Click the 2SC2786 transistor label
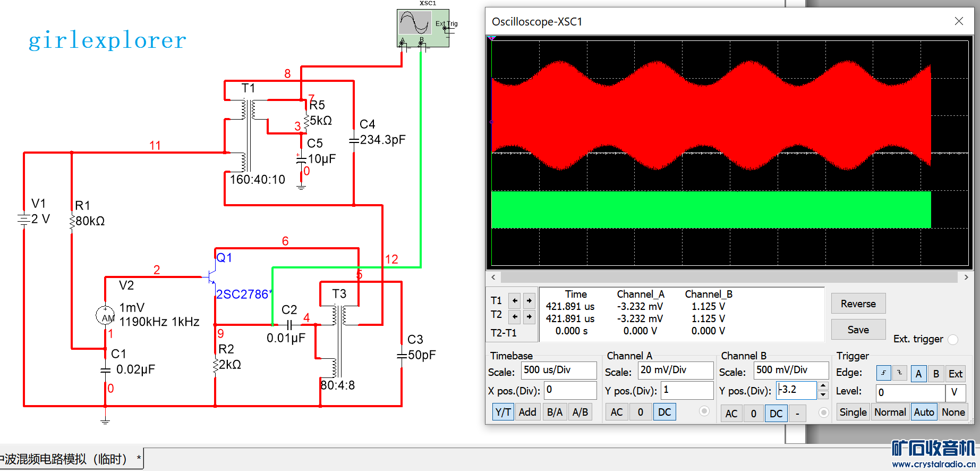Viewport: 980px width, 471px height. click(x=244, y=294)
